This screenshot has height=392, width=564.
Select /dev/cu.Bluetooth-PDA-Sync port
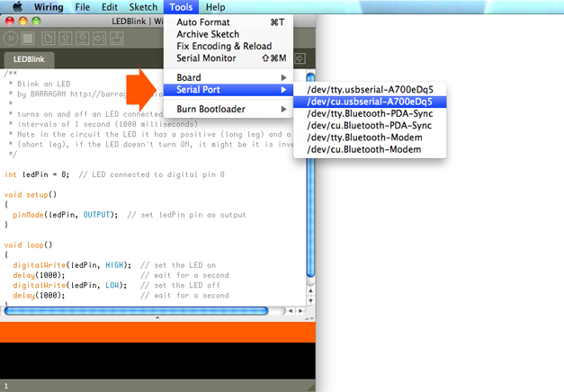pyautogui.click(x=370, y=126)
